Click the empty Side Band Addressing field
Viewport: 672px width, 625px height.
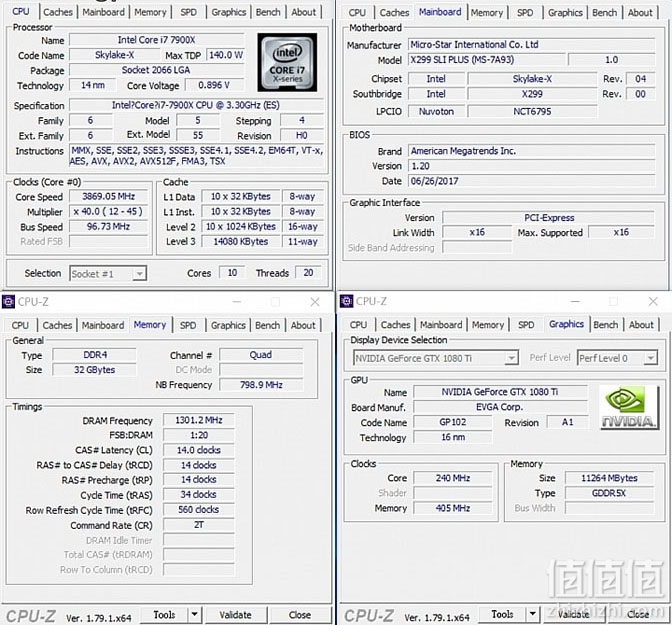point(477,247)
